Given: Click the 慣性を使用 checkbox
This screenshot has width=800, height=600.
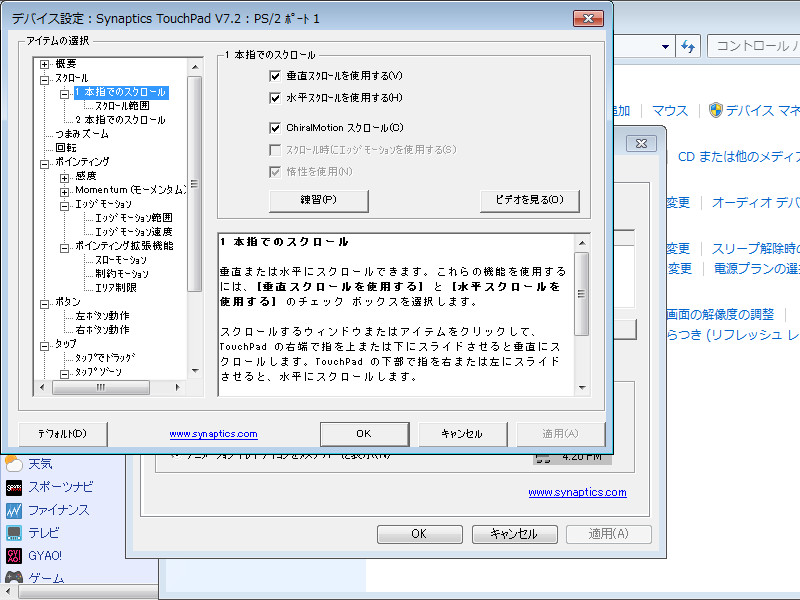Looking at the screenshot, I should [275, 172].
